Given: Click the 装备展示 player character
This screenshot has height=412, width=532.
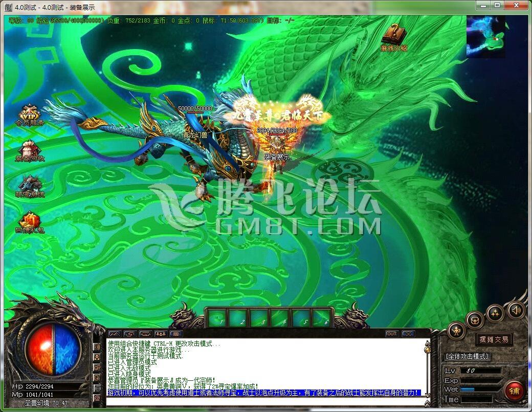Looking at the screenshot, I should [277, 149].
